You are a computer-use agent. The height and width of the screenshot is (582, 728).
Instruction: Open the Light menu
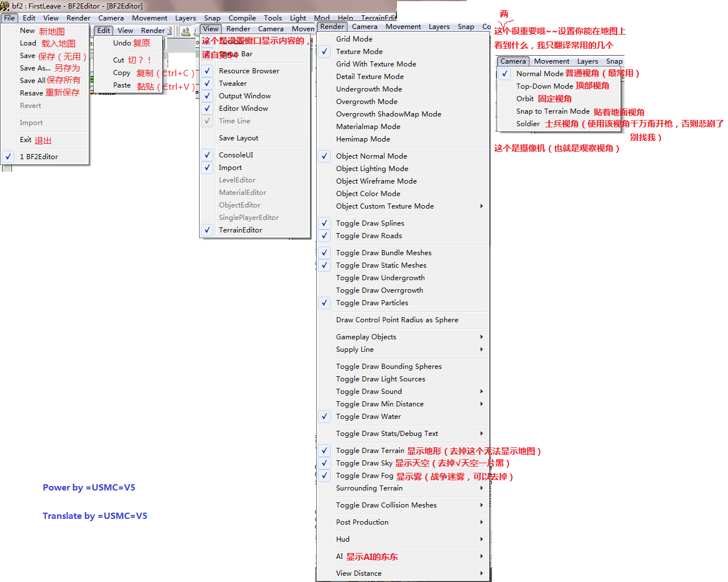click(x=298, y=18)
